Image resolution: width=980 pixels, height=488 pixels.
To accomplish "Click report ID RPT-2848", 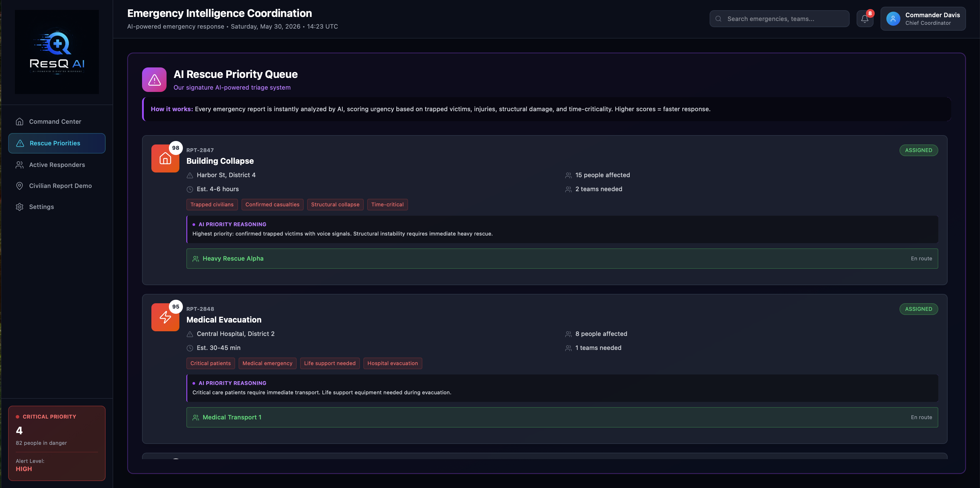I will click(x=200, y=309).
